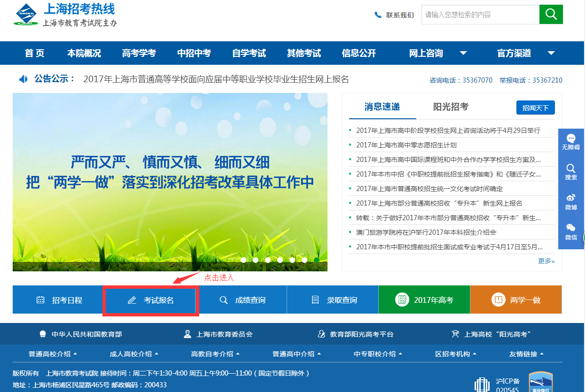Image resolution: width=585 pixels, height=392 pixels.
Task: Switch to the fourth carousel slide dot
Action: coord(280,260)
